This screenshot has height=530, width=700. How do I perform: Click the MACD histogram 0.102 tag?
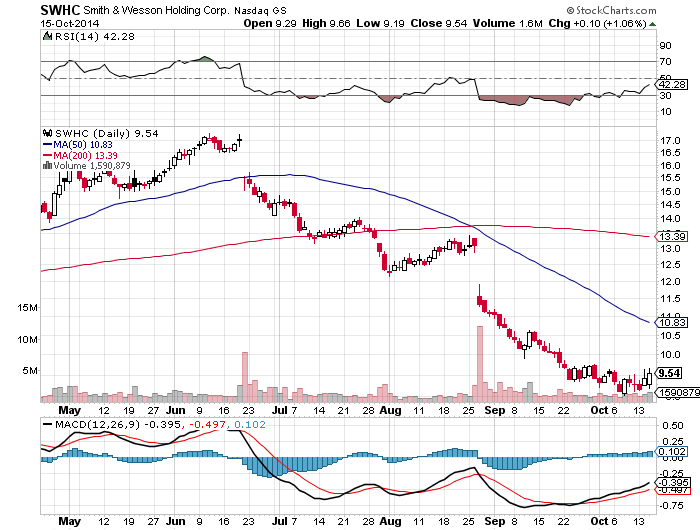tap(672, 452)
